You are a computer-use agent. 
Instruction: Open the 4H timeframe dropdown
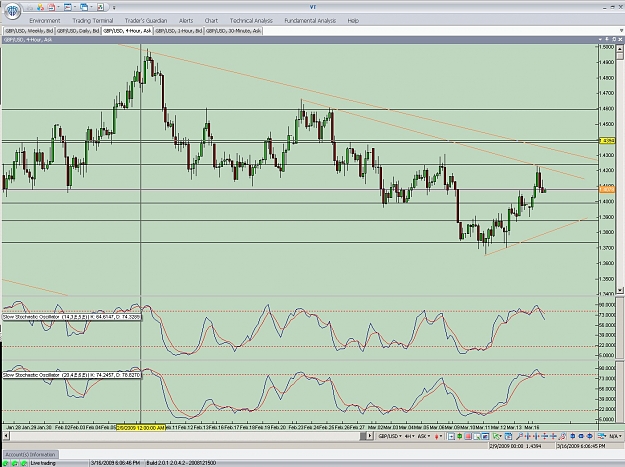pos(409,436)
